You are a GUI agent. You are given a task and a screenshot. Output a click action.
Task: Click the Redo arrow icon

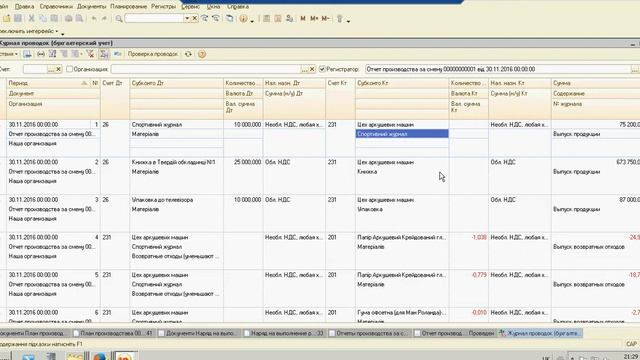[104, 18]
